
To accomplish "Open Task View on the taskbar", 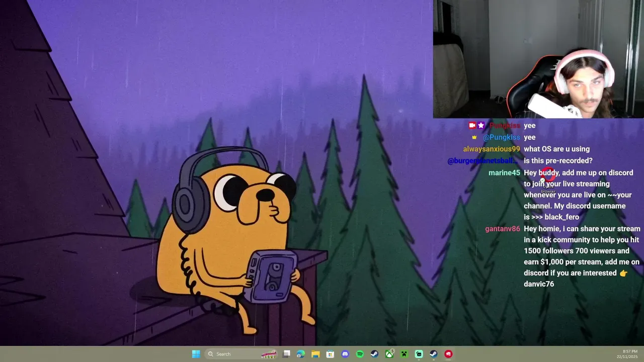I will tap(287, 354).
